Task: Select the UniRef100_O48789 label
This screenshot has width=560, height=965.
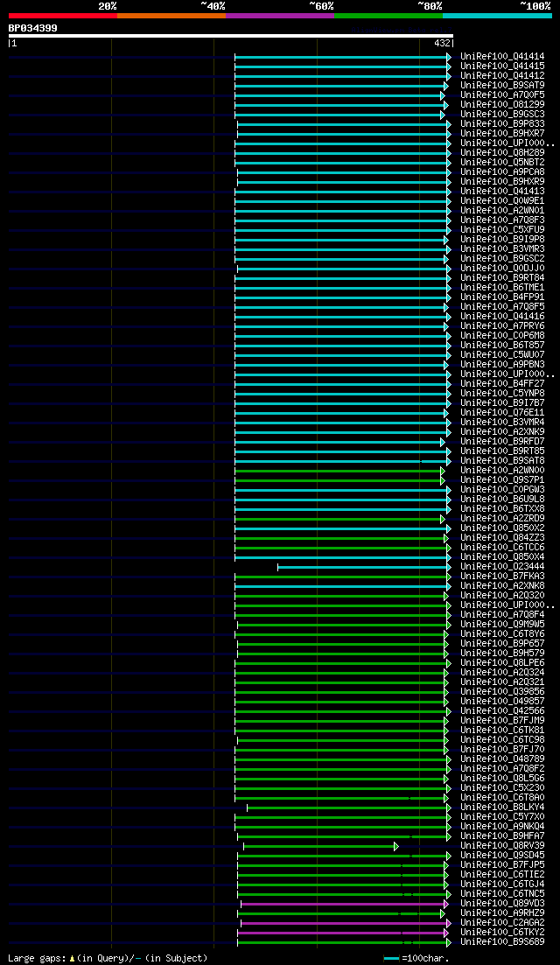Action: tap(502, 759)
